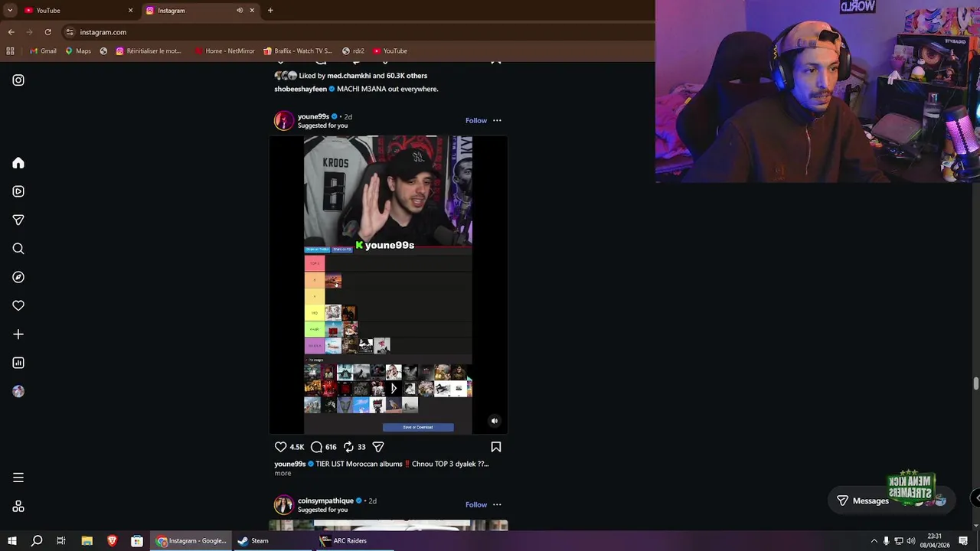The width and height of the screenshot is (980, 551).
Task: Reload the Instagram page
Action: (47, 32)
